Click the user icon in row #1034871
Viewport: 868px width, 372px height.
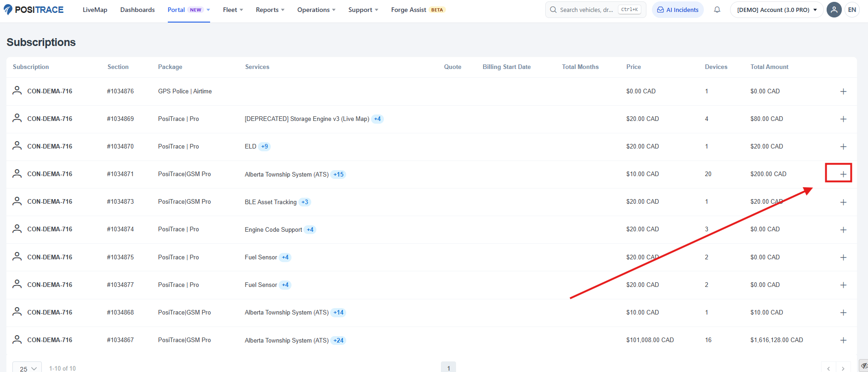[x=17, y=173]
